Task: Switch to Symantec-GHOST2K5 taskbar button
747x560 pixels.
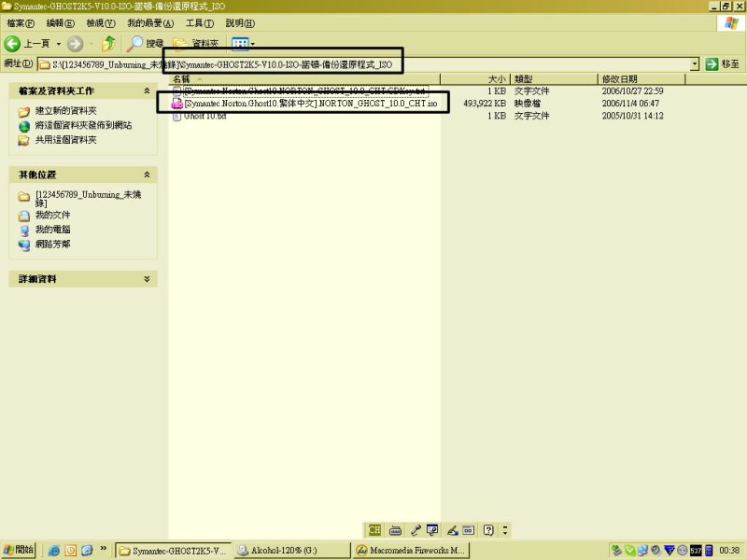Action: point(174,551)
